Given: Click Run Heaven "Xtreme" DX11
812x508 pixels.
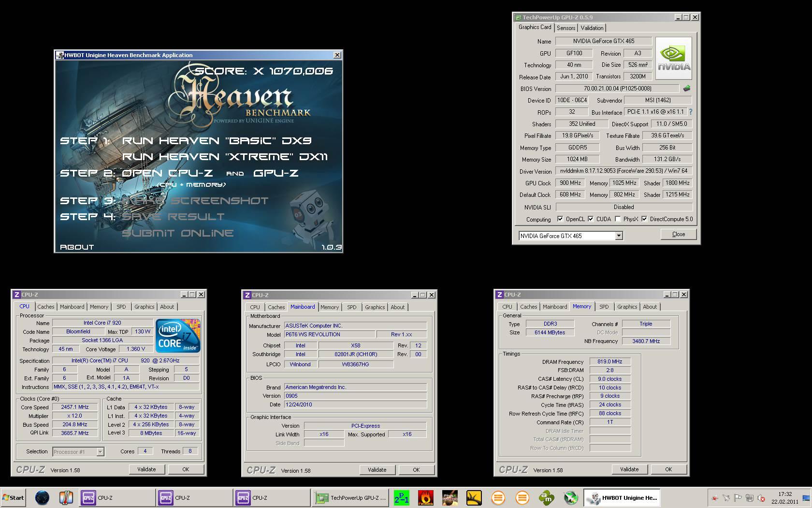Looking at the screenshot, I should point(225,157).
